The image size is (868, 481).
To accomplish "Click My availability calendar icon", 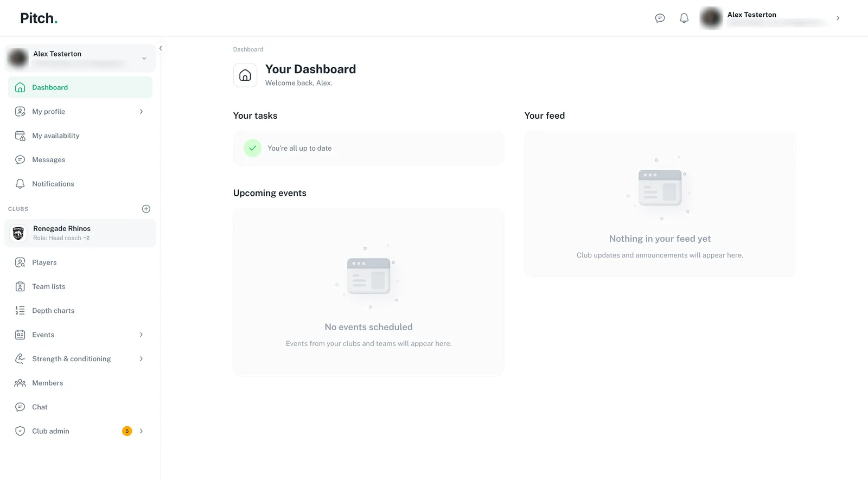I will click(x=20, y=136).
